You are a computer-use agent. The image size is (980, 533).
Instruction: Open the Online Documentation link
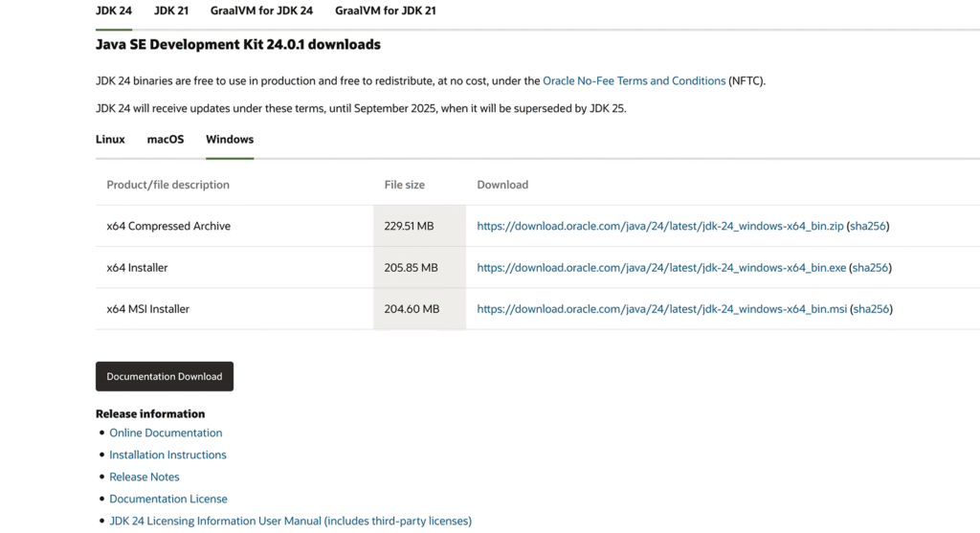166,433
